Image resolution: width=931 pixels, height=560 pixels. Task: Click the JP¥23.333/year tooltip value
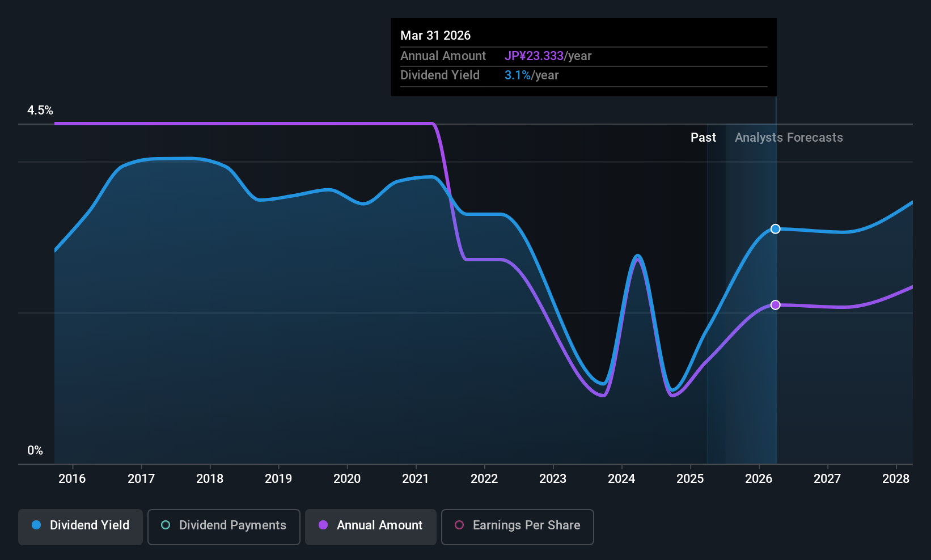click(548, 56)
